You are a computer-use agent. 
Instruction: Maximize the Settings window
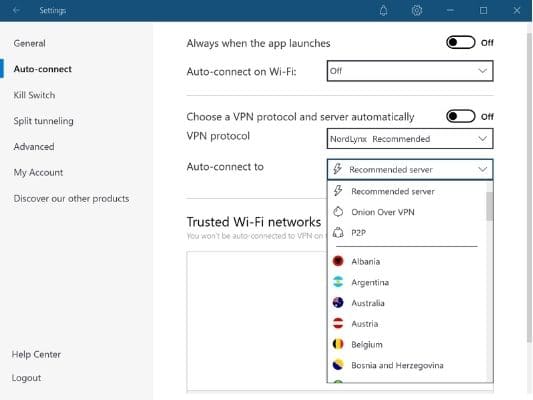coord(483,11)
